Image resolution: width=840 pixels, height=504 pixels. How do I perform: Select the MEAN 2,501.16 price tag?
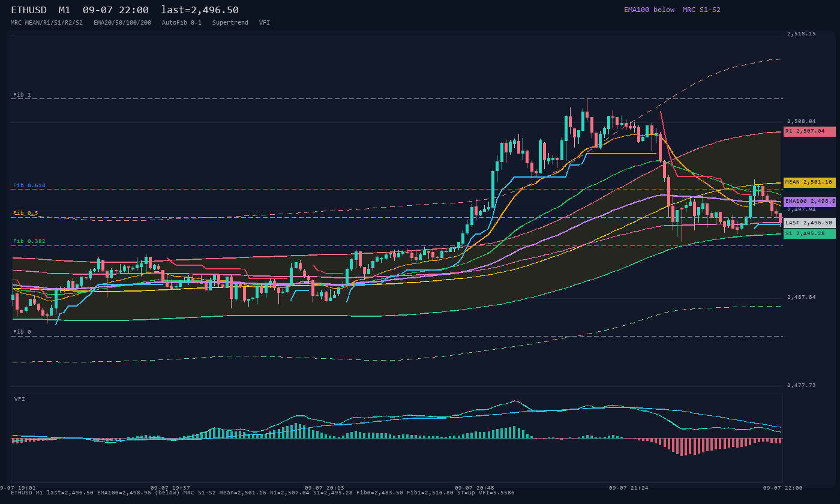809,182
